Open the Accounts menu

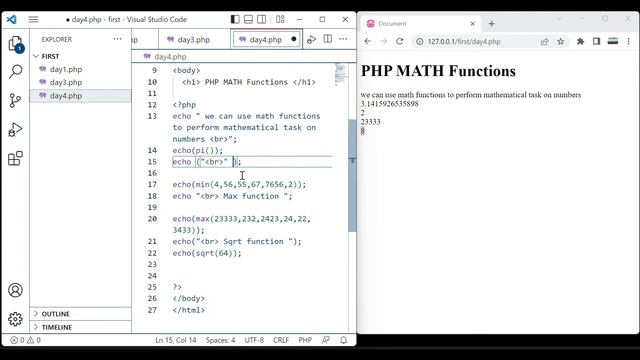[x=15, y=290]
